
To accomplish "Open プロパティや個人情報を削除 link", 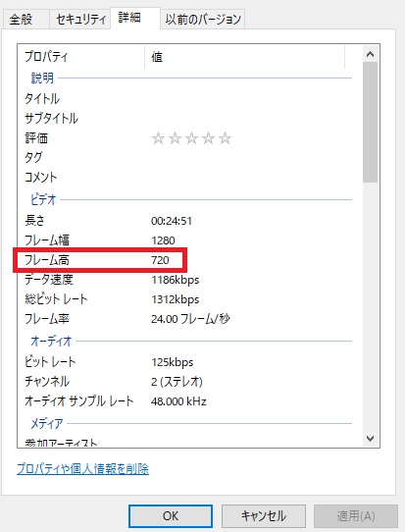I will (x=82, y=469).
